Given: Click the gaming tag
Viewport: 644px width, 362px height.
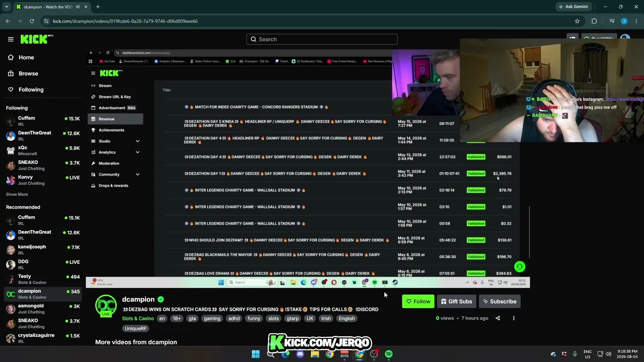Looking at the screenshot, I should [x=212, y=318].
